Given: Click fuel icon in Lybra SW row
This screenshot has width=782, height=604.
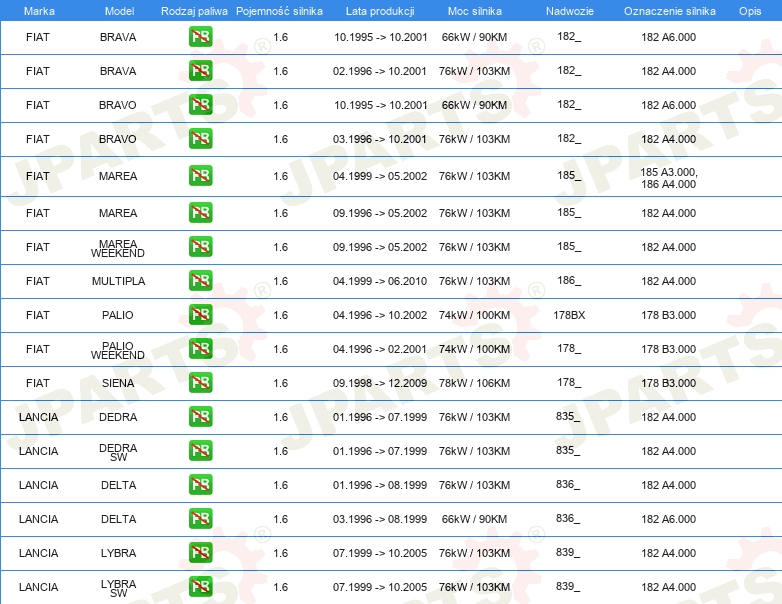Looking at the screenshot, I should pos(200,586).
